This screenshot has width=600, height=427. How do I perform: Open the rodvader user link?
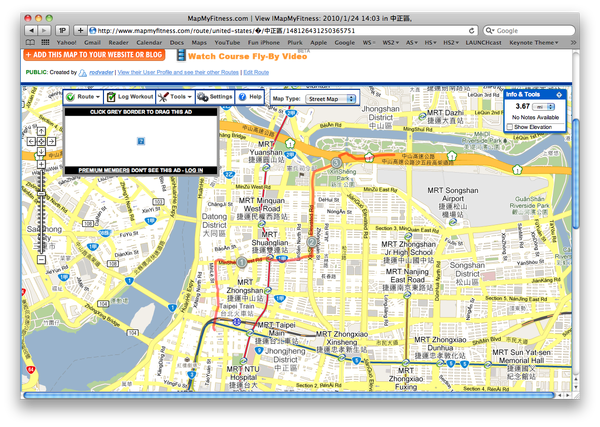(101, 72)
